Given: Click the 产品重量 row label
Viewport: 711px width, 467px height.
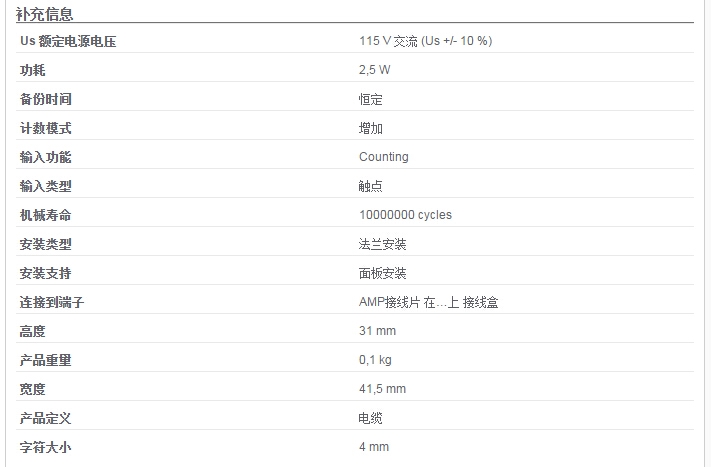Looking at the screenshot, I should point(46,360).
